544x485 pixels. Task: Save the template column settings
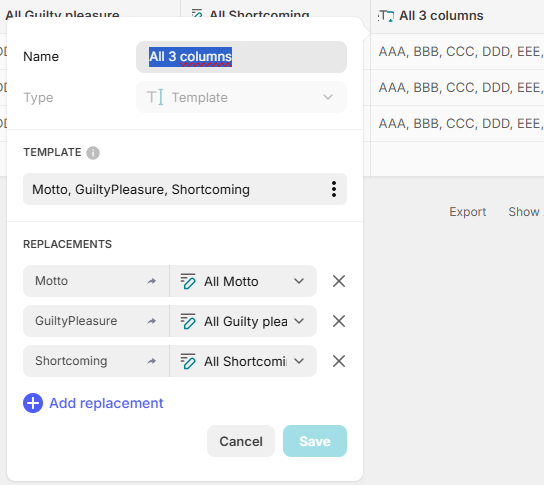(315, 441)
